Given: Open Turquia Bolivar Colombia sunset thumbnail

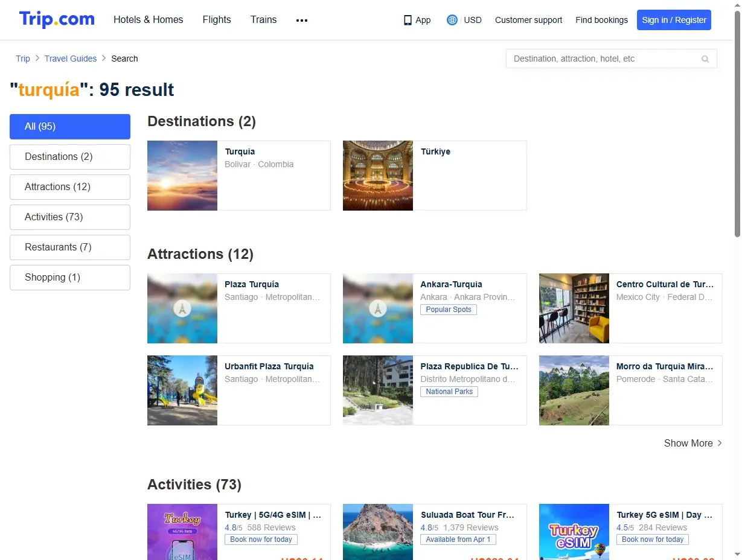Looking at the screenshot, I should [x=182, y=176].
